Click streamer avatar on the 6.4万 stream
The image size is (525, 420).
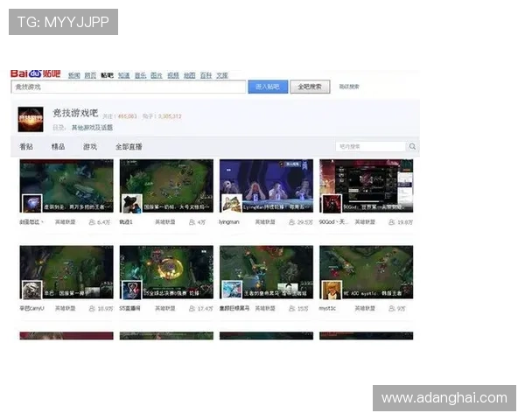point(31,203)
